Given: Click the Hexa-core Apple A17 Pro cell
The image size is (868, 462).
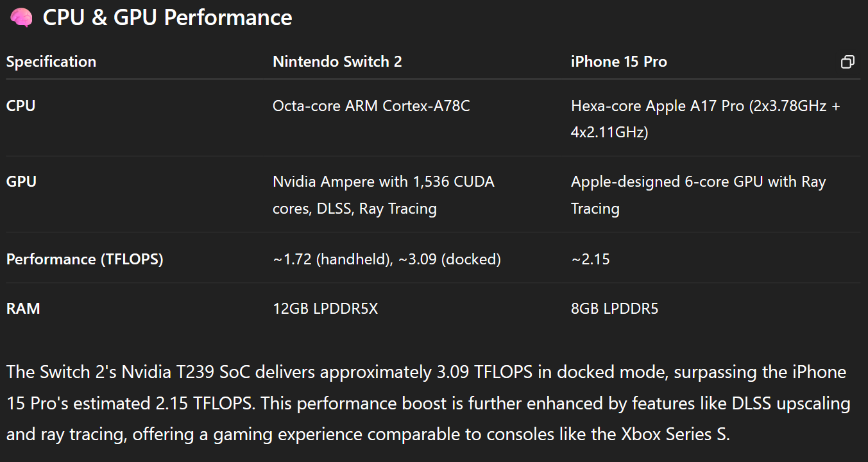Looking at the screenshot, I should (706, 119).
